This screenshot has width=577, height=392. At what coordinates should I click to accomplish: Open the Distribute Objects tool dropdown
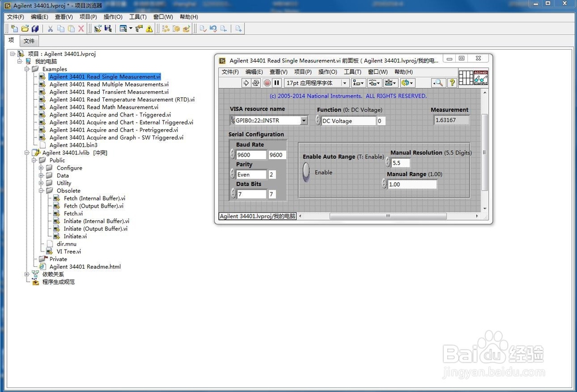click(374, 83)
